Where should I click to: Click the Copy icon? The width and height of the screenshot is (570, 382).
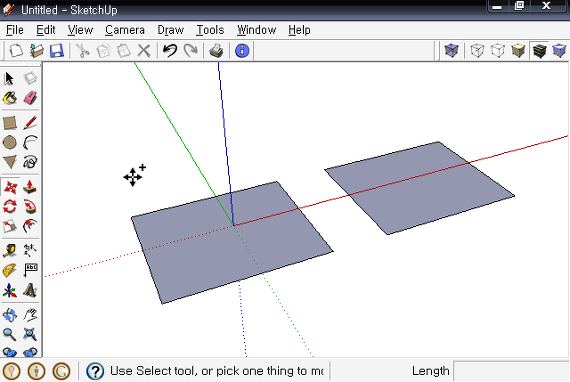coord(103,51)
